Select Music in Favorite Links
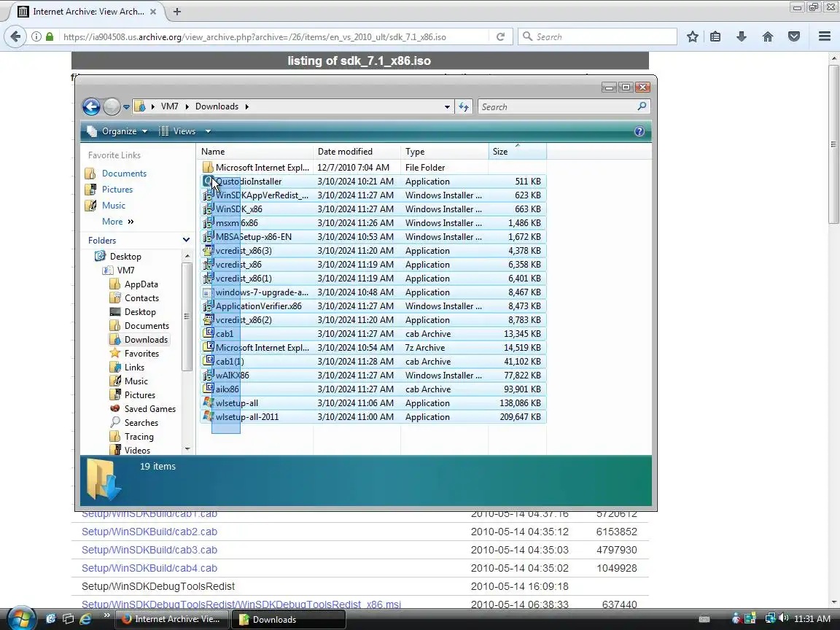 tap(113, 206)
